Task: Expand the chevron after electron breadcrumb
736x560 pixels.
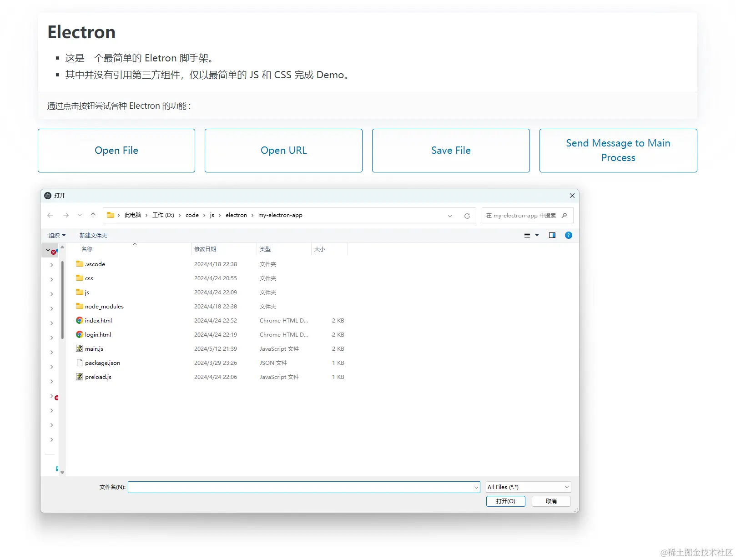Action: point(252,215)
